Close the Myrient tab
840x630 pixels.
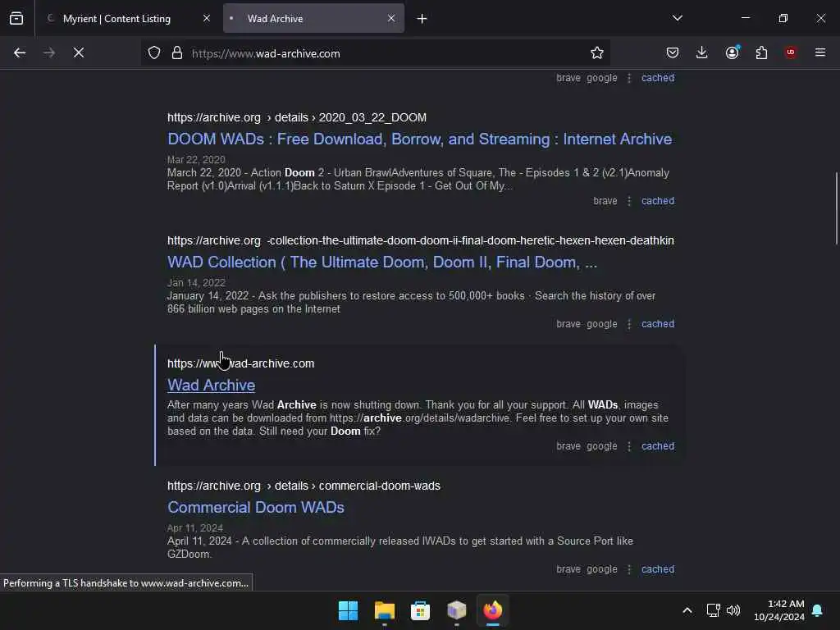click(x=207, y=18)
